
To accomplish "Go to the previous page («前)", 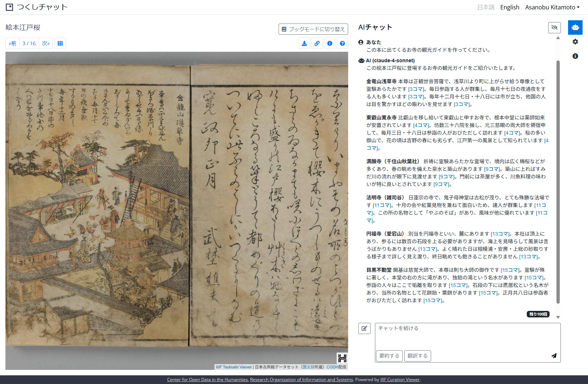I will point(13,43).
